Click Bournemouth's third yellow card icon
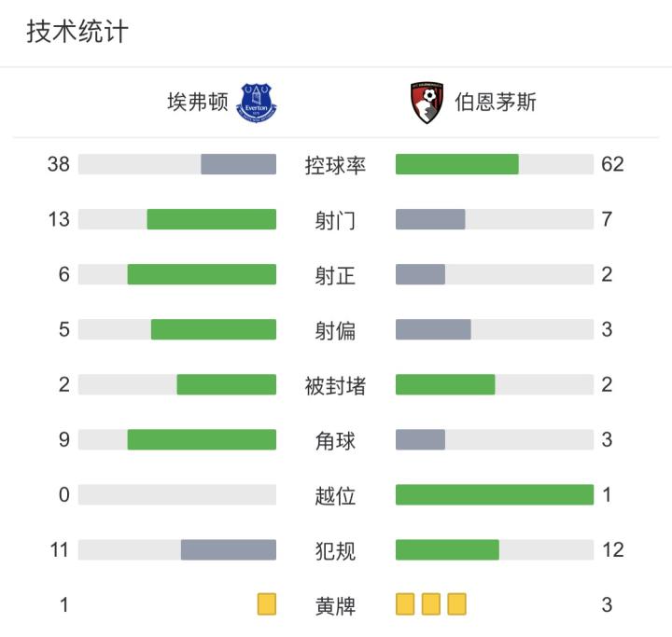The width and height of the screenshot is (672, 637). pyautogui.click(x=456, y=604)
